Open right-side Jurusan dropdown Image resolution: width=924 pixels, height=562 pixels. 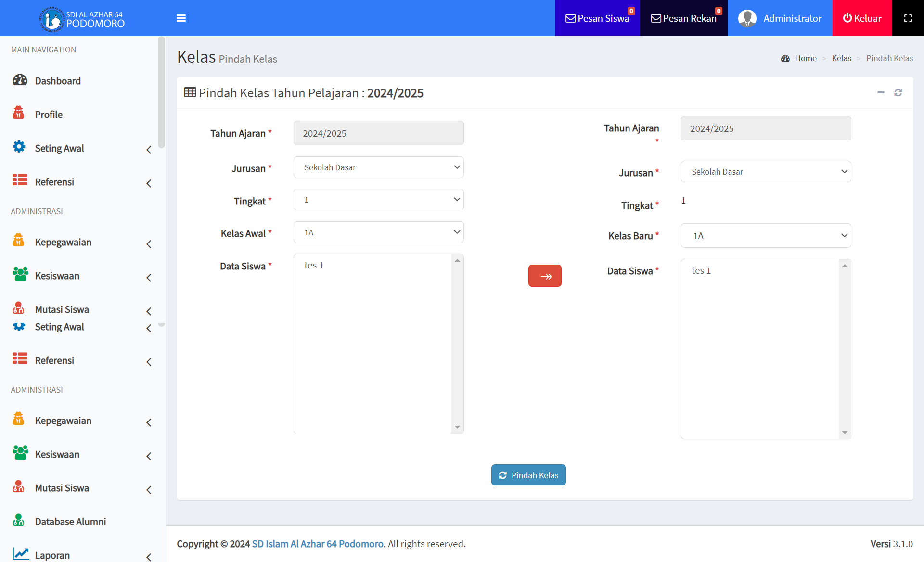point(766,172)
